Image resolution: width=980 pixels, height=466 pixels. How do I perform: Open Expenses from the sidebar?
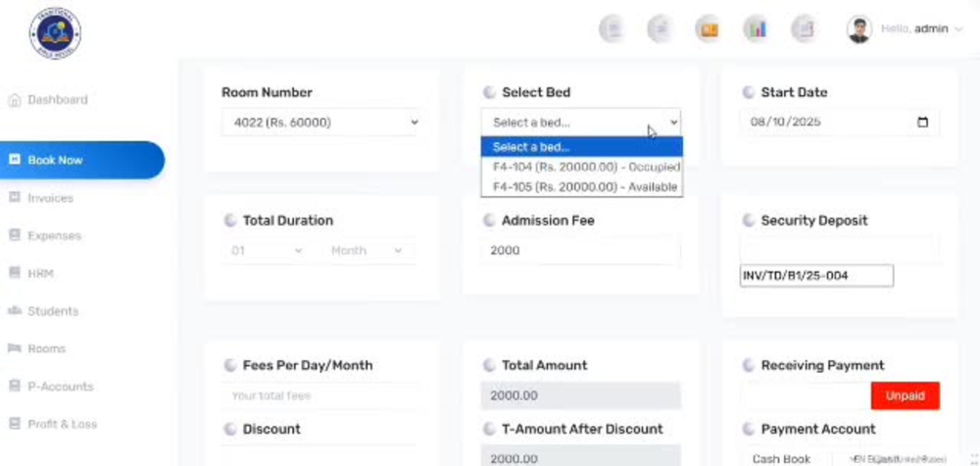(54, 235)
